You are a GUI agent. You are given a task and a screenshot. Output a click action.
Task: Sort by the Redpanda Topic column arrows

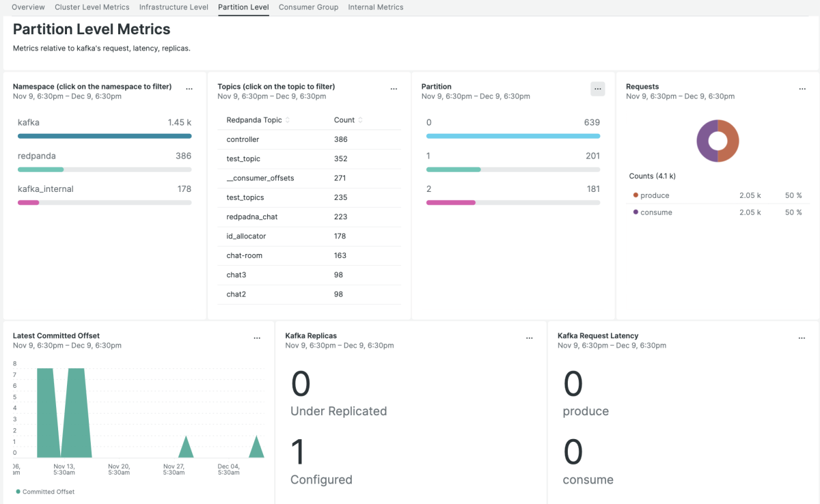(288, 120)
